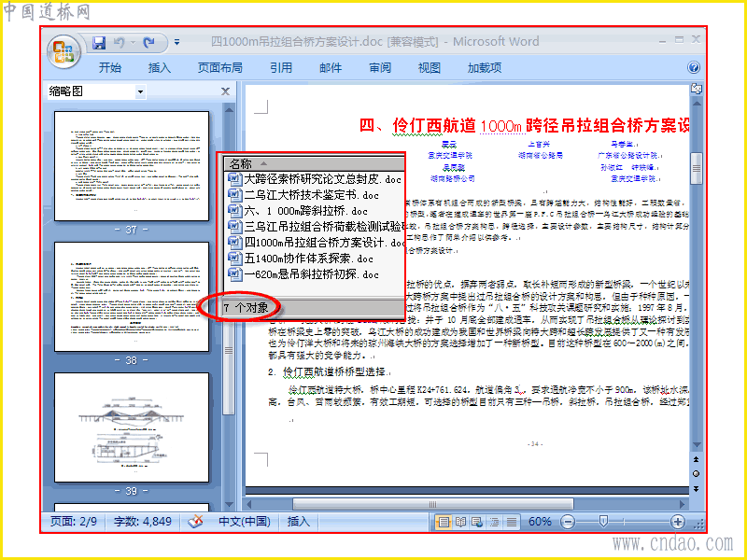Click 中文(中国) language indicator
This screenshot has height=560, width=747.
tap(245, 522)
